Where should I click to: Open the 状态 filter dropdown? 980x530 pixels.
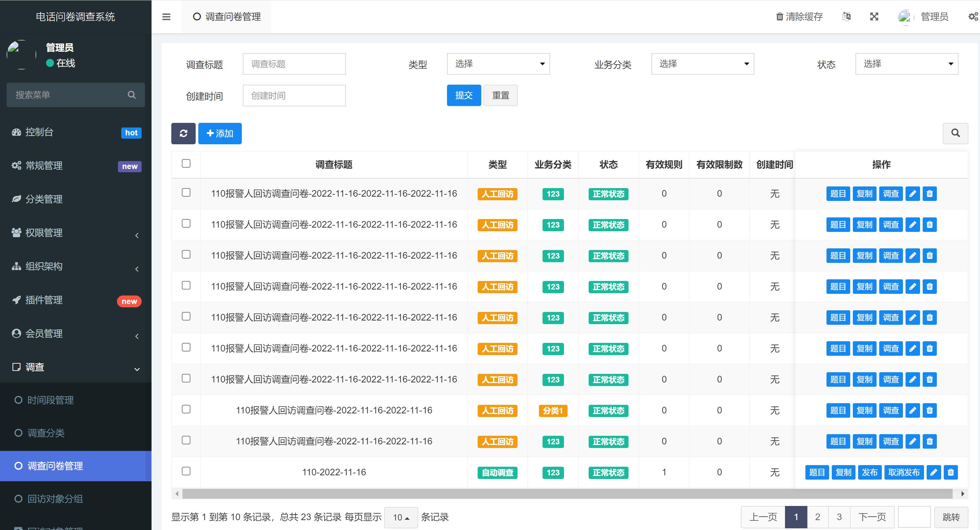point(907,64)
